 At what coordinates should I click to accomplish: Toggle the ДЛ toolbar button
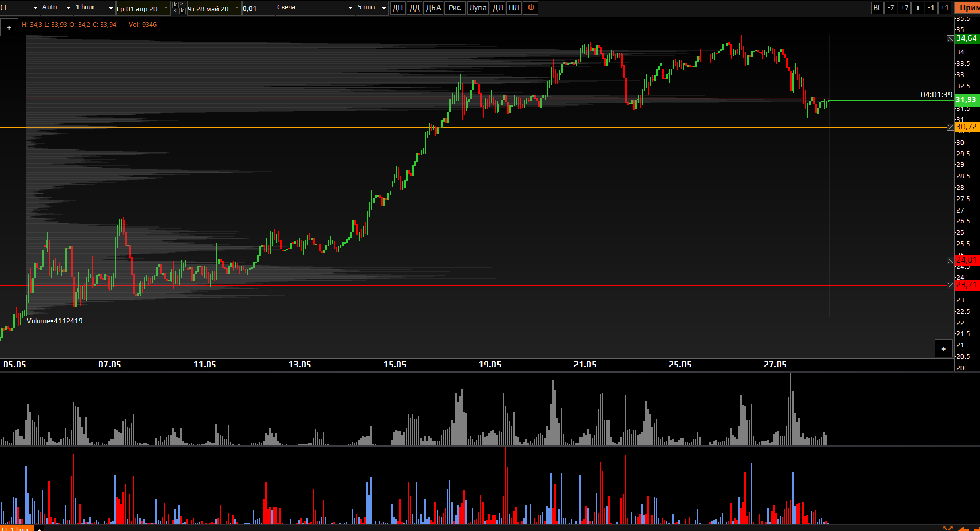[x=497, y=8]
